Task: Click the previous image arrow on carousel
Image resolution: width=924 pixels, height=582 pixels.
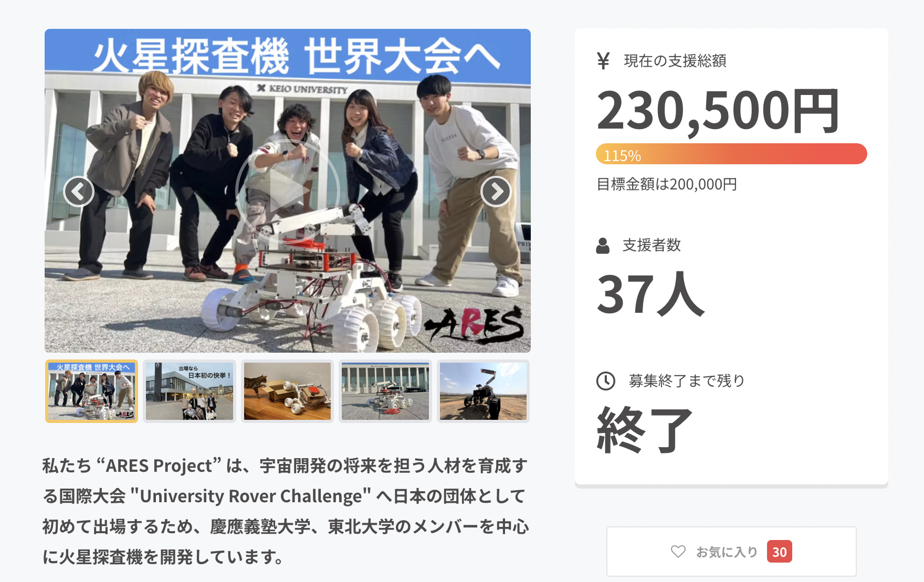Action: (79, 192)
